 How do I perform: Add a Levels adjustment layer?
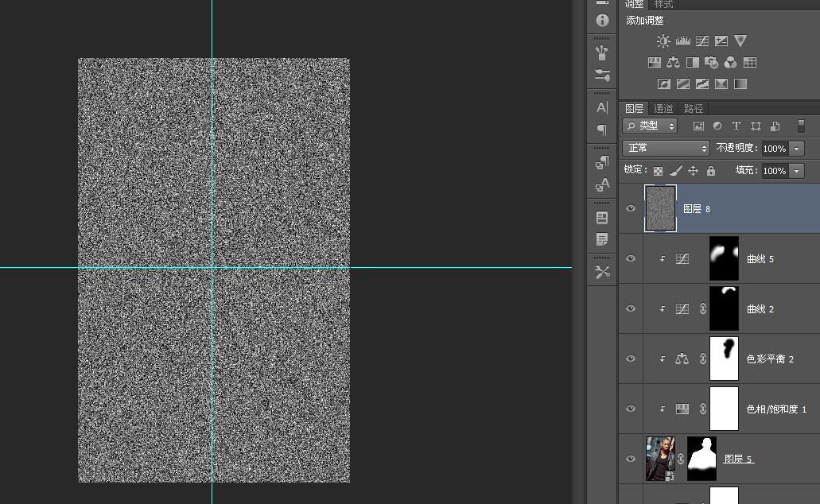pos(683,41)
